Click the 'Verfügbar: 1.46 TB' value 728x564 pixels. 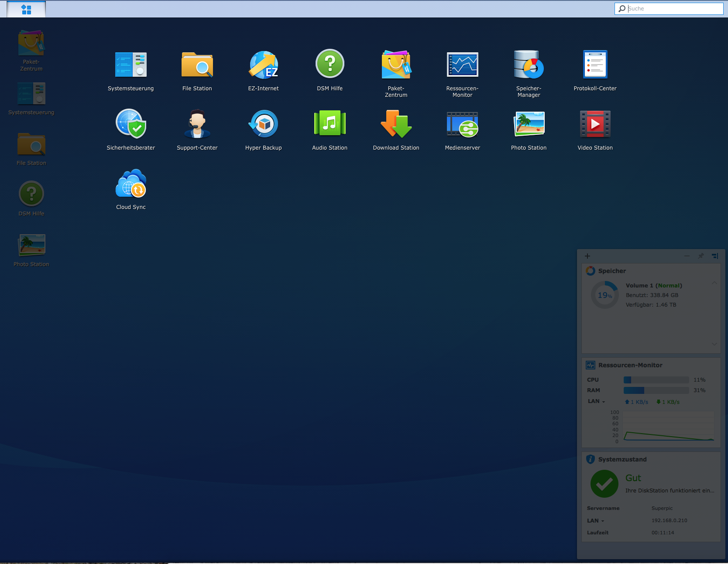(651, 305)
